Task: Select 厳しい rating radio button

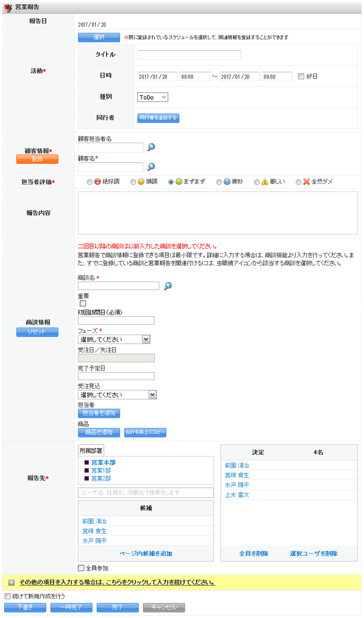Action: pyautogui.click(x=257, y=182)
